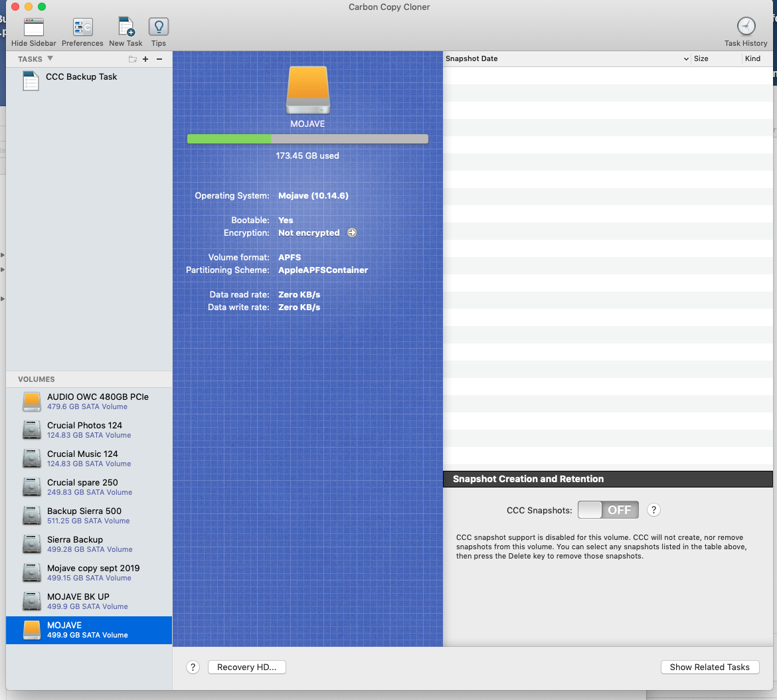Click the arrow icon beside Not encrypted
Screen dimensions: 777x700
(352, 233)
